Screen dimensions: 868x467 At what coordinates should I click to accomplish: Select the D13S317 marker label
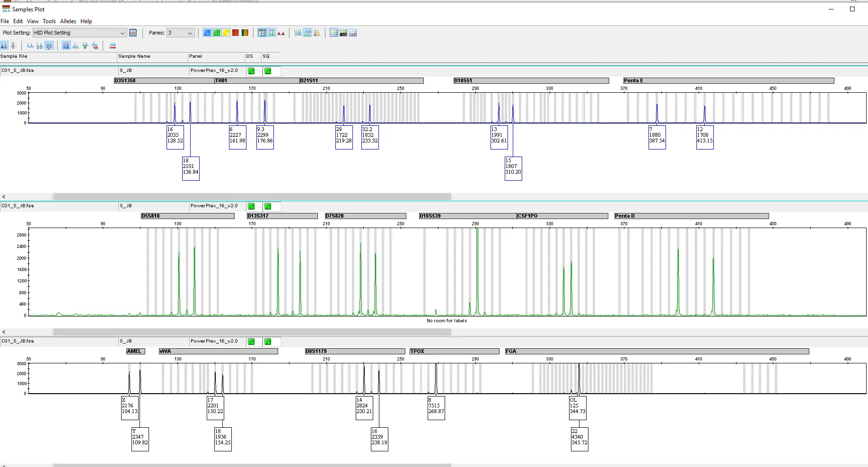point(282,216)
